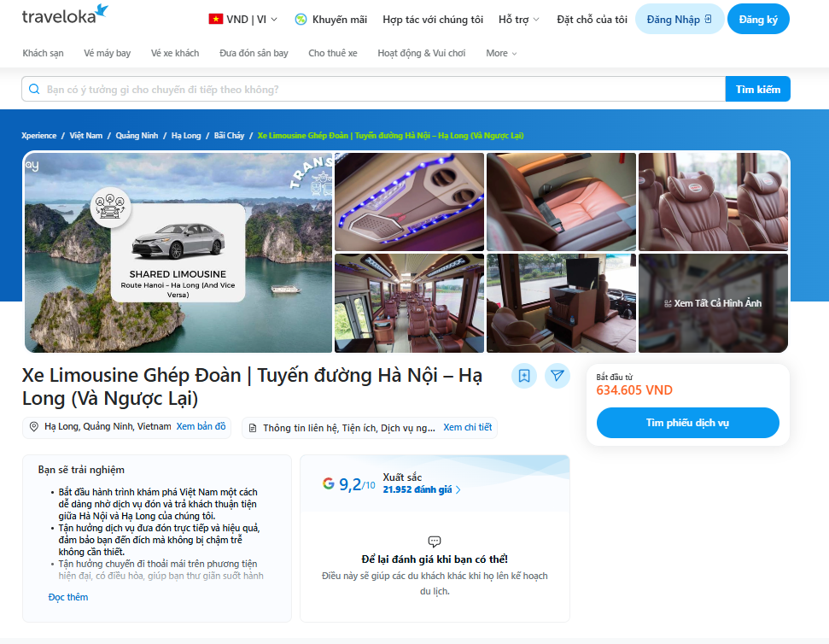This screenshot has width=829, height=644.
Task: Click the current page breadcrumb in green
Action: pos(391,135)
